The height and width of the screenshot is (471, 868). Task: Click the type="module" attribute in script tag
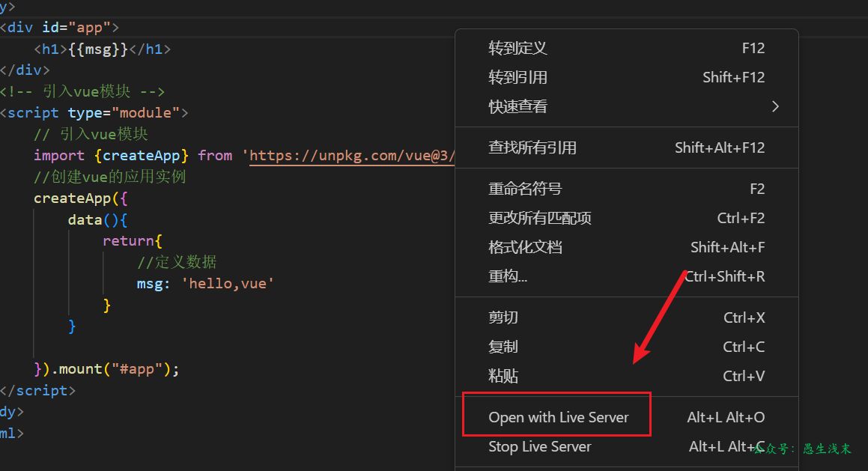point(124,113)
